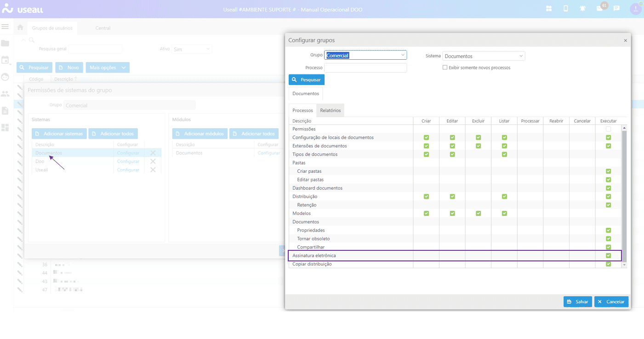This screenshot has width=644, height=339.
Task: Open the hamburger menu in left sidebar
Action: 5,27
